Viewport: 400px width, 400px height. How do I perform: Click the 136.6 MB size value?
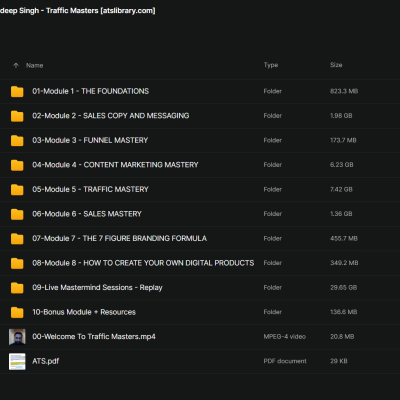point(343,312)
